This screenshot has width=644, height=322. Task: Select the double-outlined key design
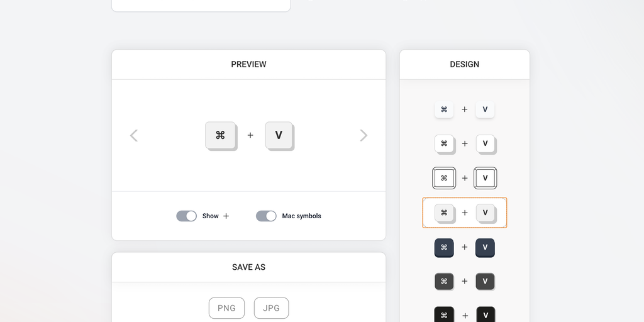click(x=464, y=178)
